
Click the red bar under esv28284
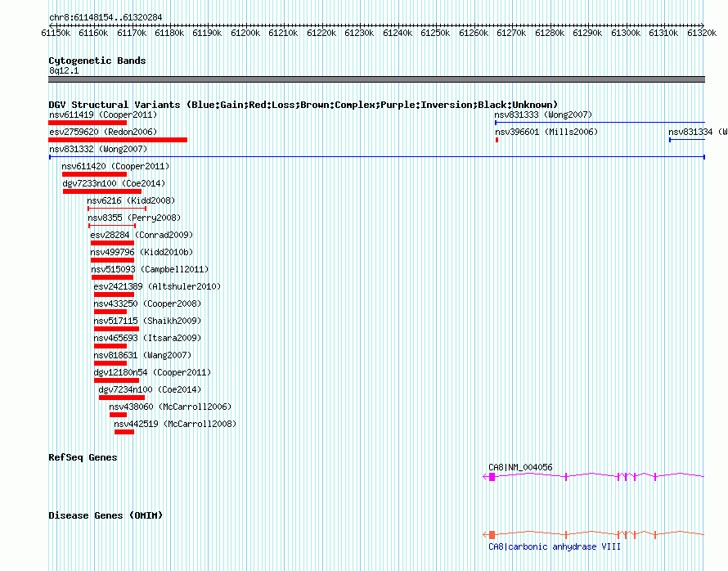click(x=112, y=243)
